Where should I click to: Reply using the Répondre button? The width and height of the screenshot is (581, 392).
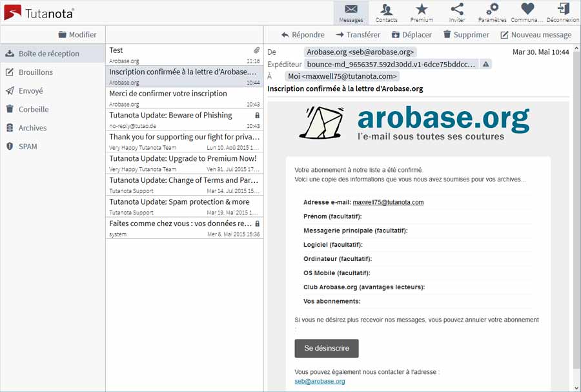click(x=302, y=35)
